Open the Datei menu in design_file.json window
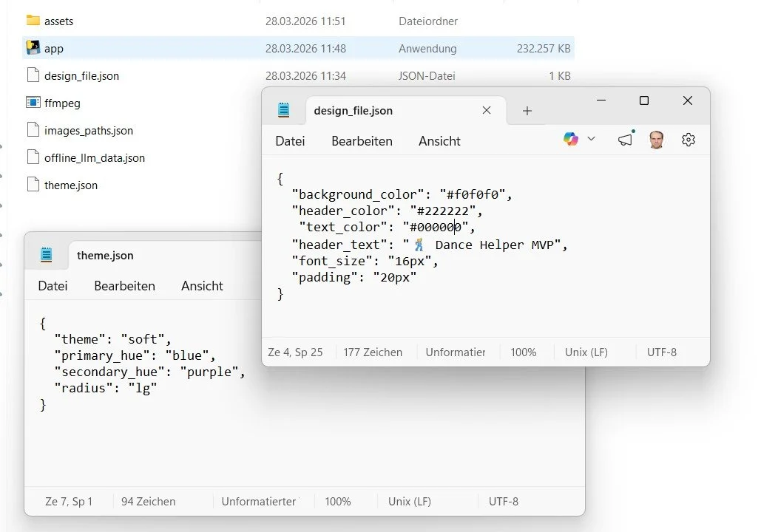 click(x=289, y=140)
